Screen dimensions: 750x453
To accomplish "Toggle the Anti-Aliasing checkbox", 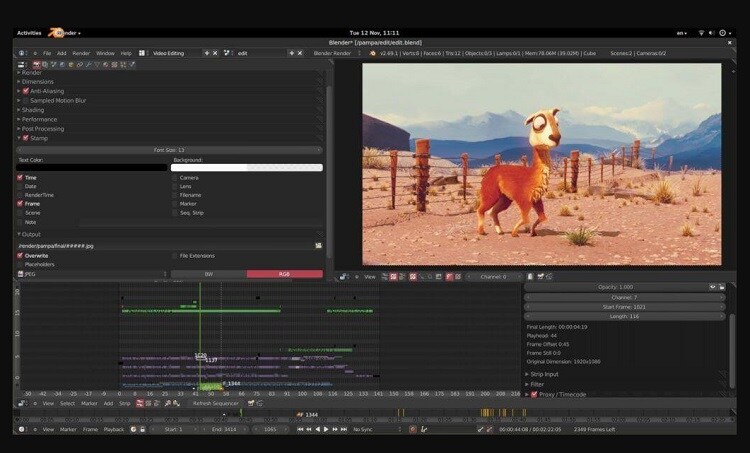I will point(25,91).
